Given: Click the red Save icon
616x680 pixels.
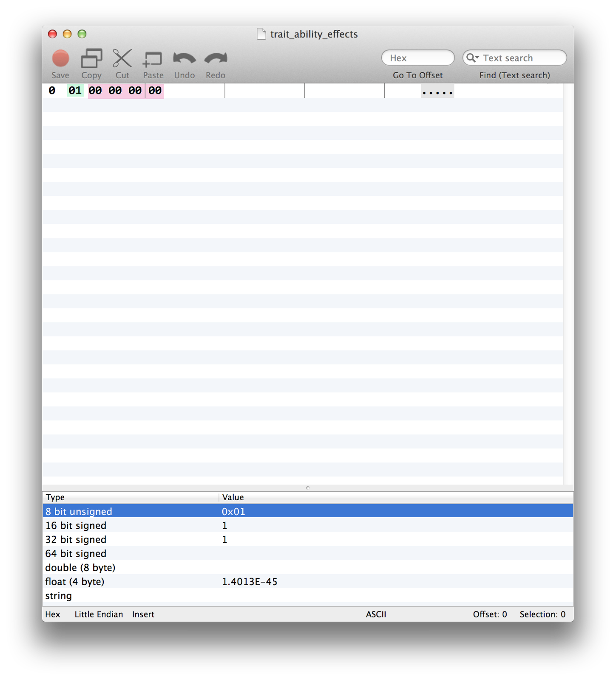Looking at the screenshot, I should (x=60, y=59).
